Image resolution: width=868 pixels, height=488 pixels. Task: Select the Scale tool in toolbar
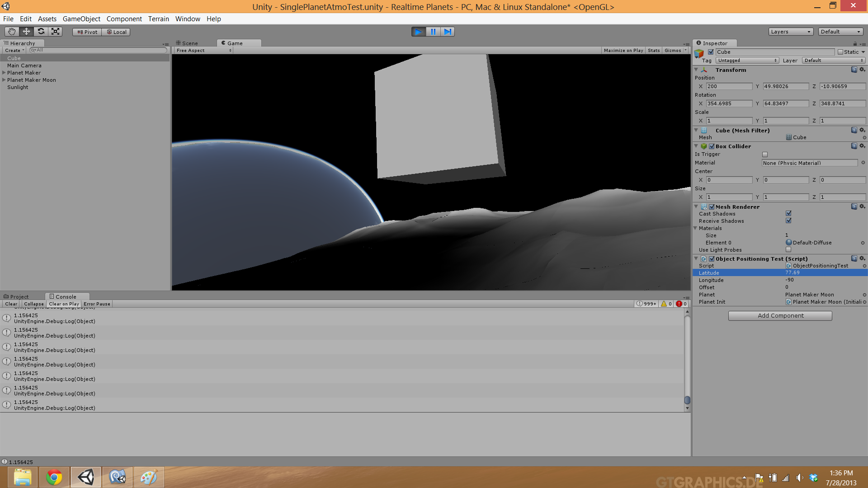[x=55, y=32]
